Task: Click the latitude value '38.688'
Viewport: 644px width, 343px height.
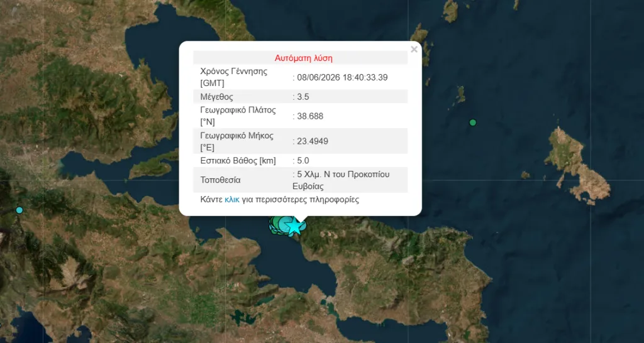Action: click(310, 116)
